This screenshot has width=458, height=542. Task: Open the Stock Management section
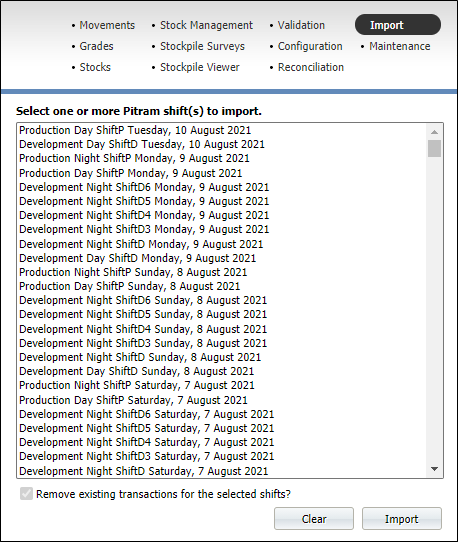(x=206, y=25)
